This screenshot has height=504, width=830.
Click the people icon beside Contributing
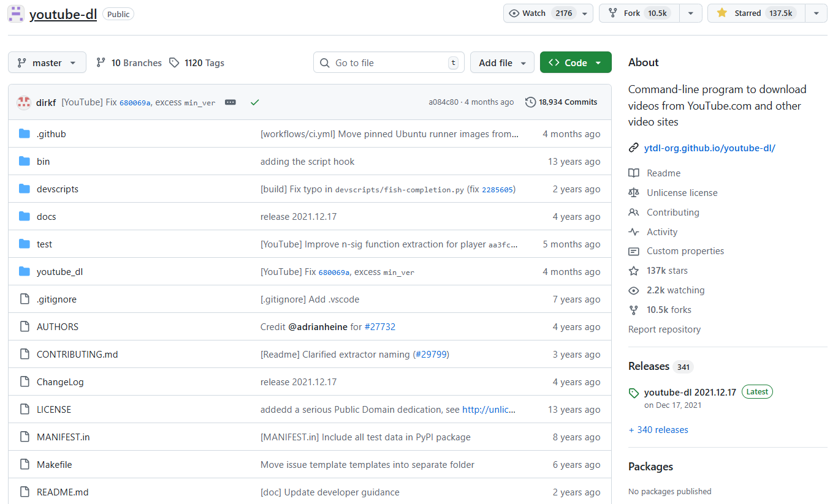(x=634, y=213)
